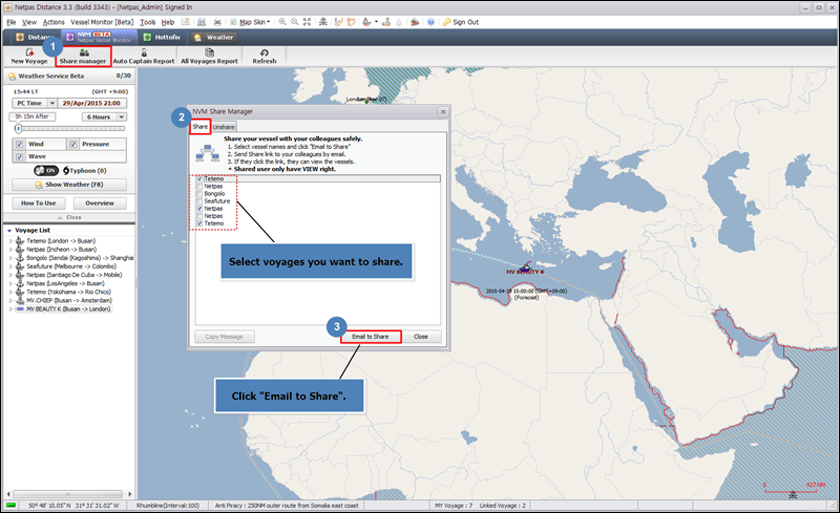Click the 29/Apr/2015 21:00 date field
The width and height of the screenshot is (840, 513).
tap(92, 103)
